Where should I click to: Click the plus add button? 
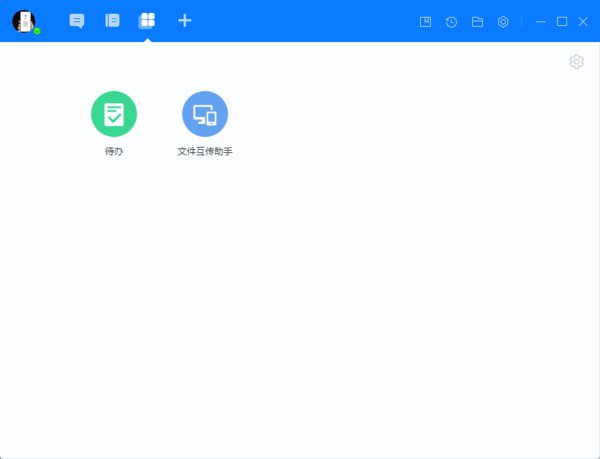coord(184,21)
